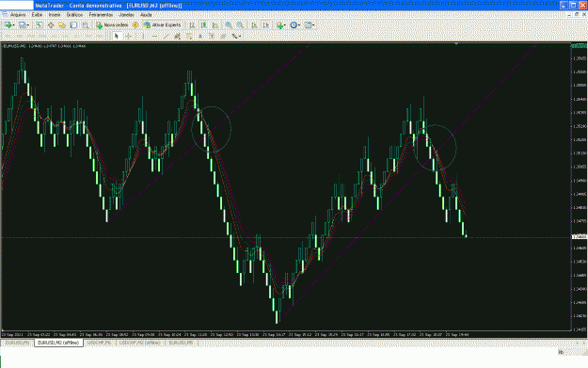Image resolution: width=588 pixels, height=368 pixels.
Task: Expand the Profiles dropdown arrow
Action: (x=28, y=25)
